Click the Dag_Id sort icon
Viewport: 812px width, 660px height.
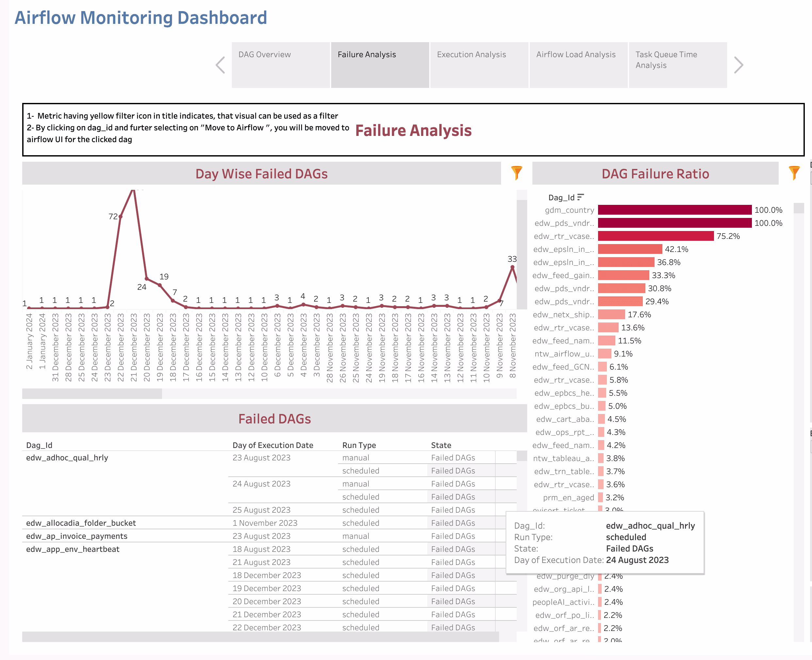click(580, 197)
